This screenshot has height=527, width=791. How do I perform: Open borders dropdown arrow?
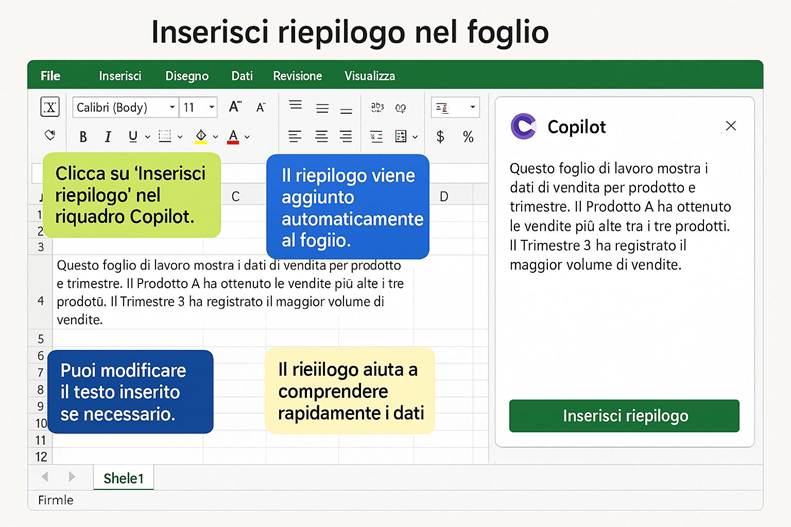180,137
